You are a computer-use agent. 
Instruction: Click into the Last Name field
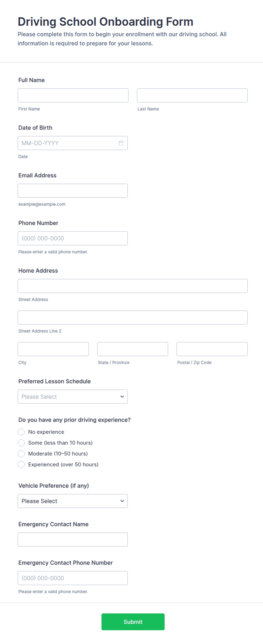point(192,95)
